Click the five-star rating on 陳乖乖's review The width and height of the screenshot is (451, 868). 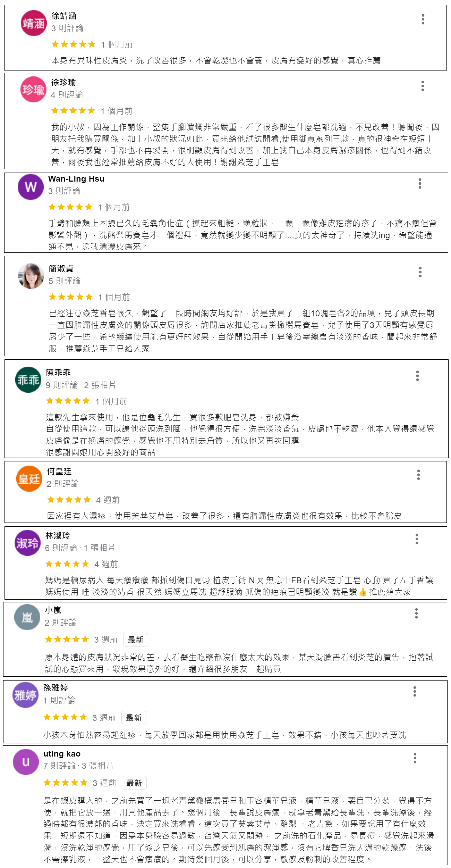pos(68,401)
